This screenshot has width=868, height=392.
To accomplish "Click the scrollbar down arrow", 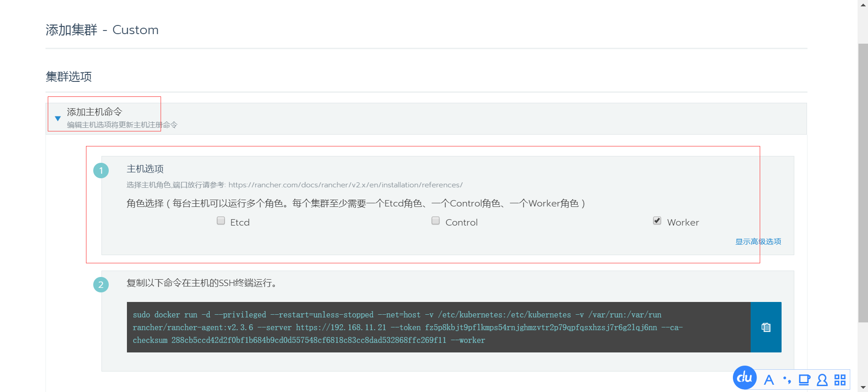I will pos(863,387).
